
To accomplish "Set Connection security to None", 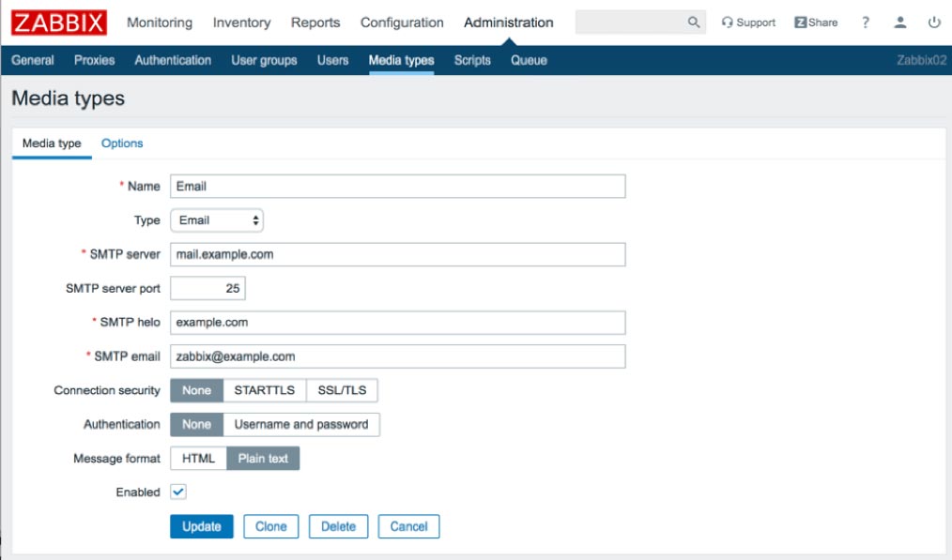I will coord(197,390).
